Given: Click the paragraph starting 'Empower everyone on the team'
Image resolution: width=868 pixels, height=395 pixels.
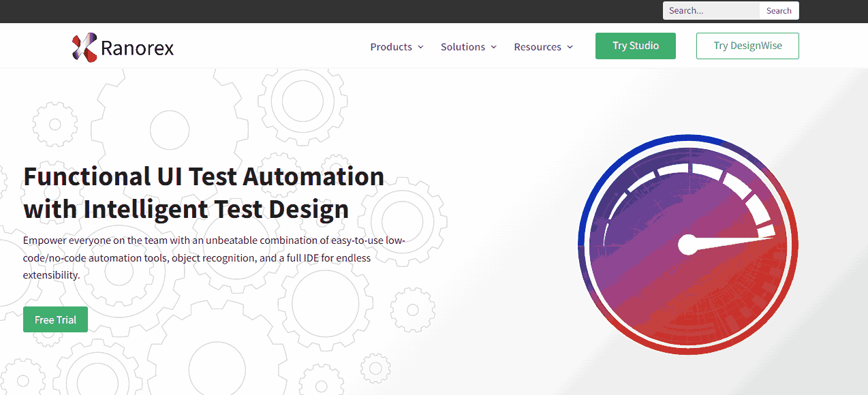Looking at the screenshot, I should click(x=215, y=258).
